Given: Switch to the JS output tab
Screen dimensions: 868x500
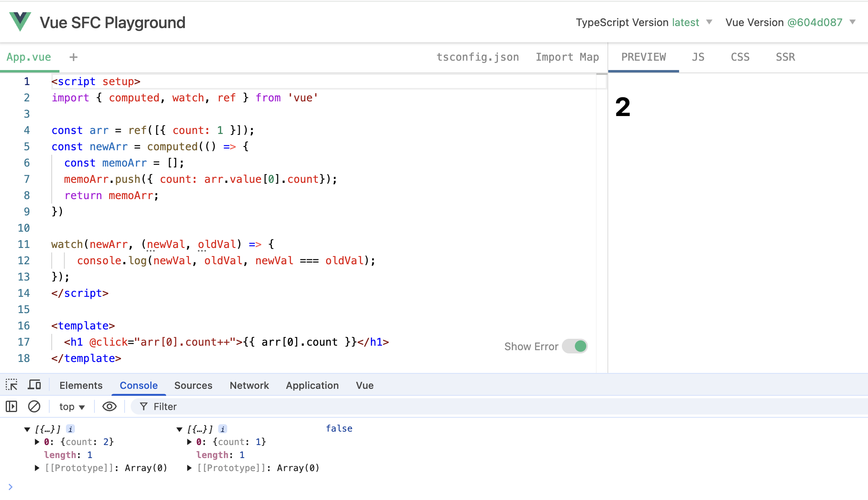Looking at the screenshot, I should click(x=698, y=57).
